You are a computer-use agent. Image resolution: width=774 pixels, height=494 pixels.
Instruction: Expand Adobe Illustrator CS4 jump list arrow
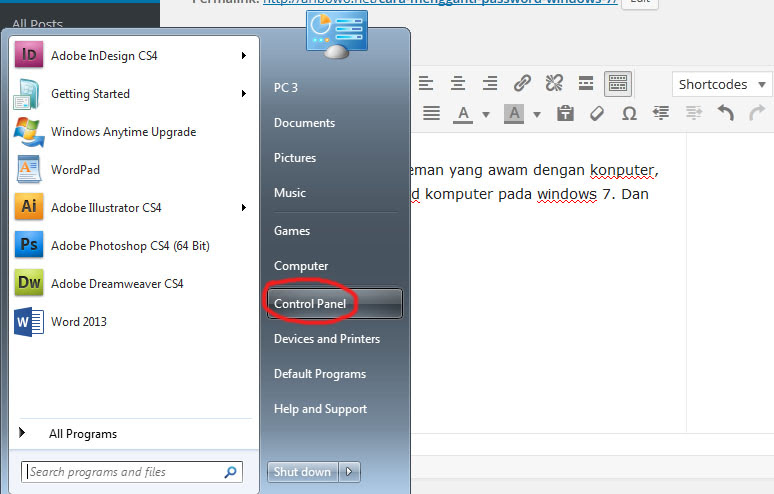click(244, 208)
